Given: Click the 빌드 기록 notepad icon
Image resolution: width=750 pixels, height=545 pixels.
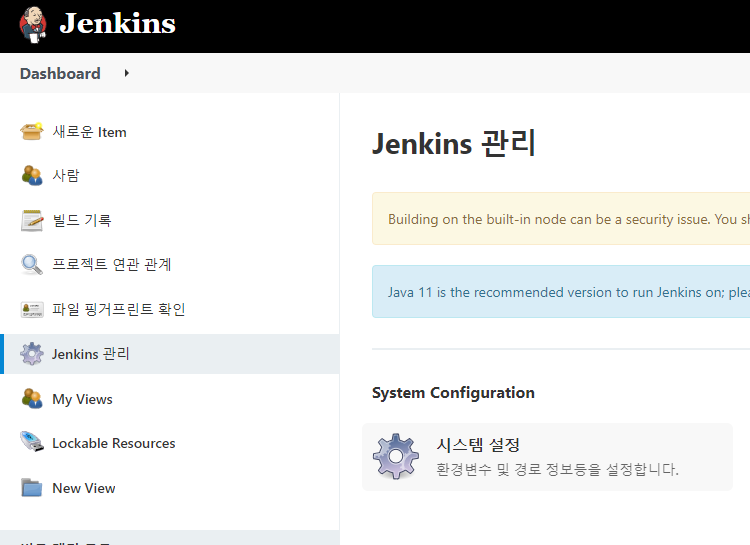Looking at the screenshot, I should (32, 220).
